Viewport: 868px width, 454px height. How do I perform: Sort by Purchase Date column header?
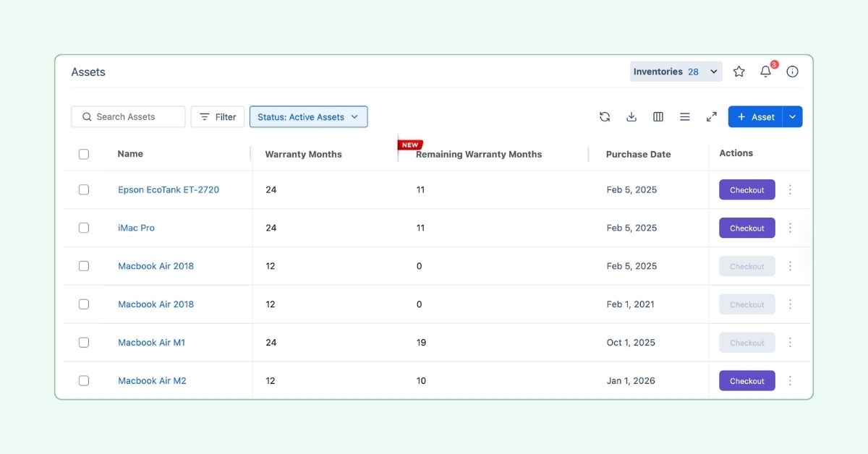point(638,154)
